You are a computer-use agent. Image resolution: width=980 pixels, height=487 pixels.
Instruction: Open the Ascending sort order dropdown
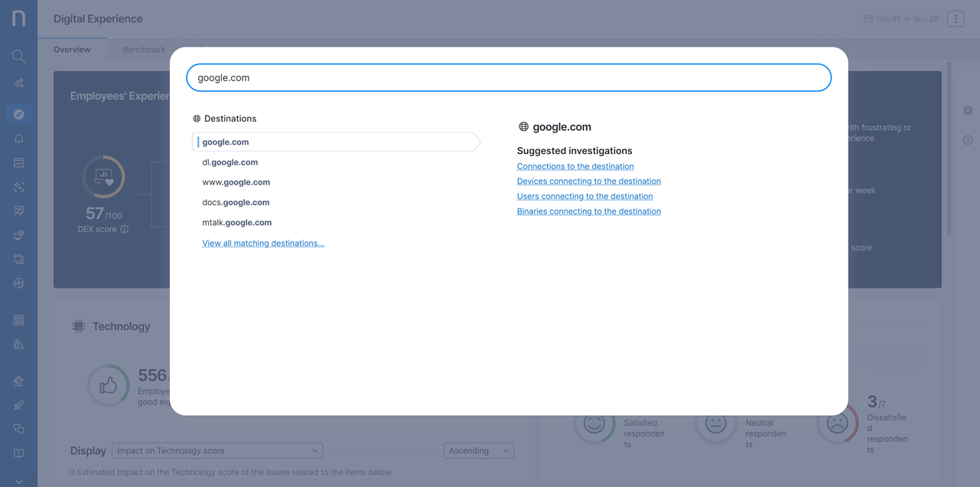tap(478, 451)
